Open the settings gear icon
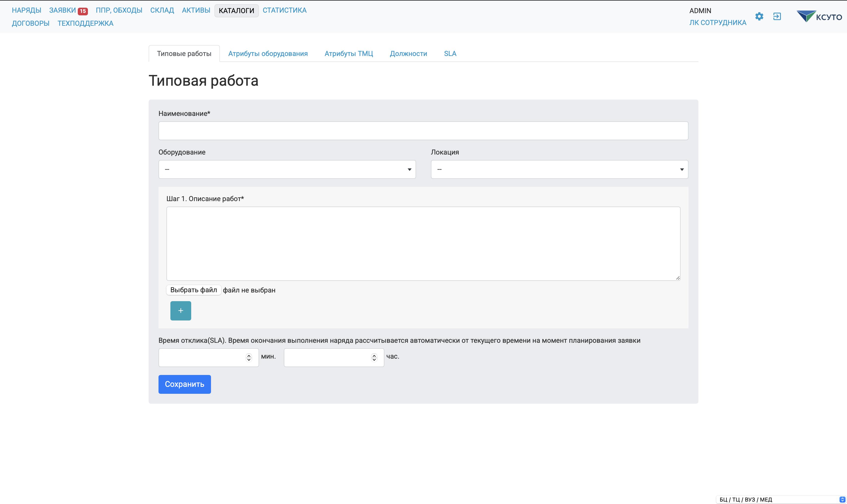The height and width of the screenshot is (504, 847). click(759, 16)
